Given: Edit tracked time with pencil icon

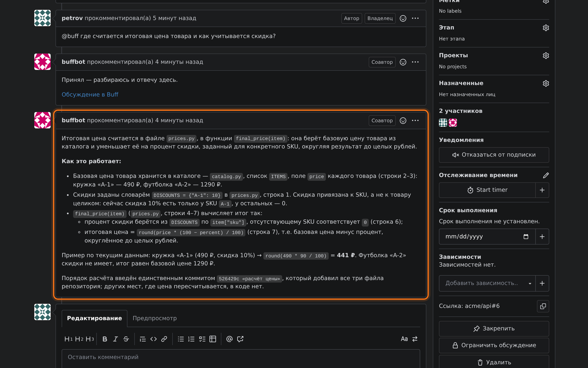Looking at the screenshot, I should point(546,175).
